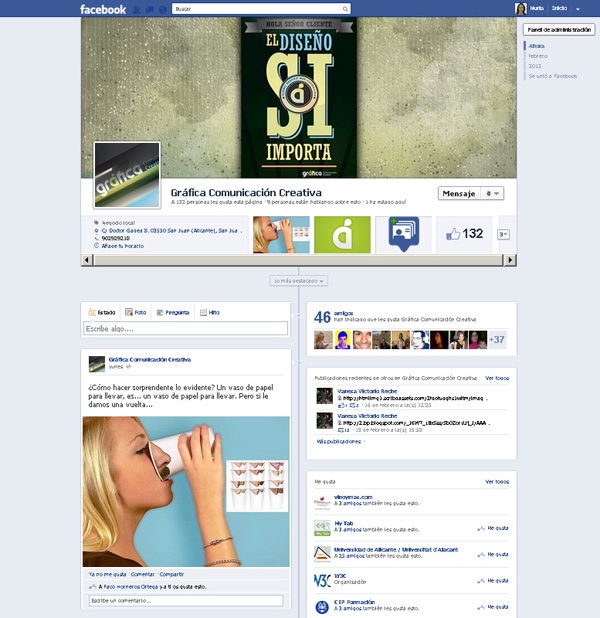Go to Inicio in top bar
Screen dimensions: 600x618
point(559,8)
